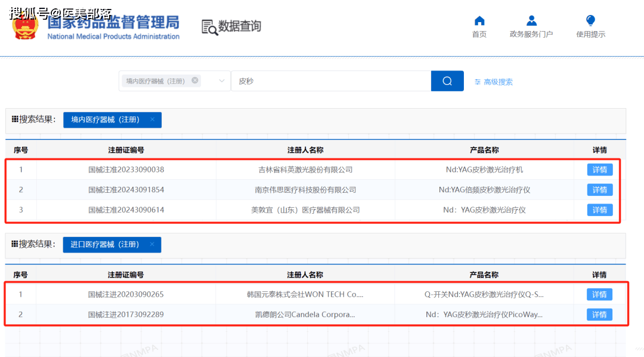Click registrant 吉林省科英激光股份有限公司

coord(305,170)
